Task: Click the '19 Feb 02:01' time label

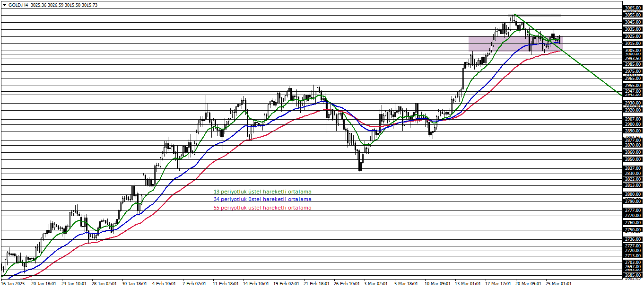Action: (x=286, y=284)
